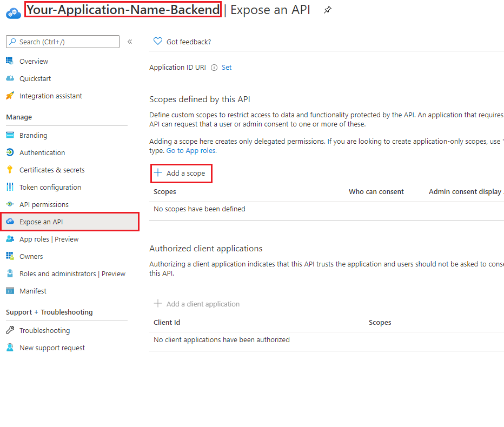Image resolution: width=504 pixels, height=427 pixels.
Task: Click the App roles people icon
Action: pos(10,239)
